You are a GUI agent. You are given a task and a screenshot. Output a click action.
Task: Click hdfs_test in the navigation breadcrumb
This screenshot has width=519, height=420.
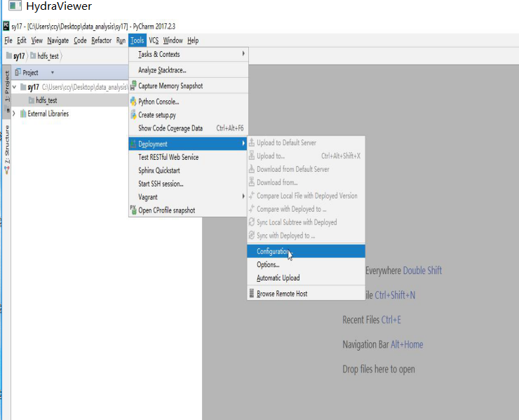point(48,55)
